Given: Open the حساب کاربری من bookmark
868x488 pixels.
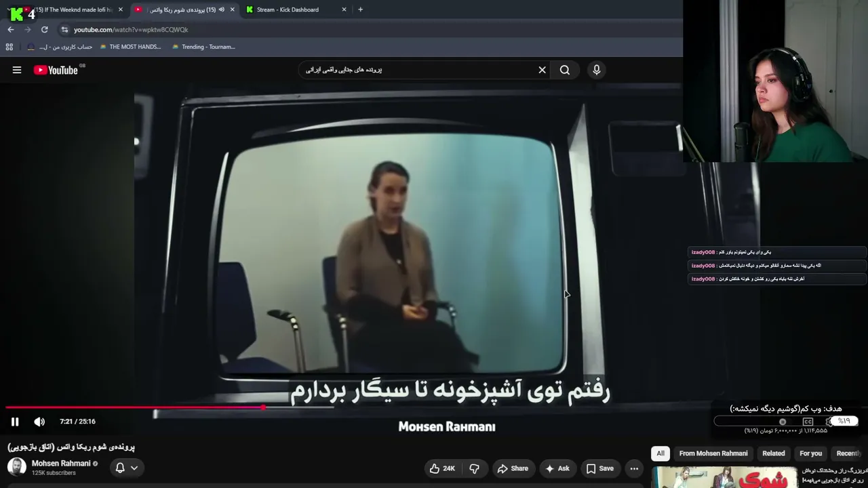Looking at the screenshot, I should tap(60, 47).
